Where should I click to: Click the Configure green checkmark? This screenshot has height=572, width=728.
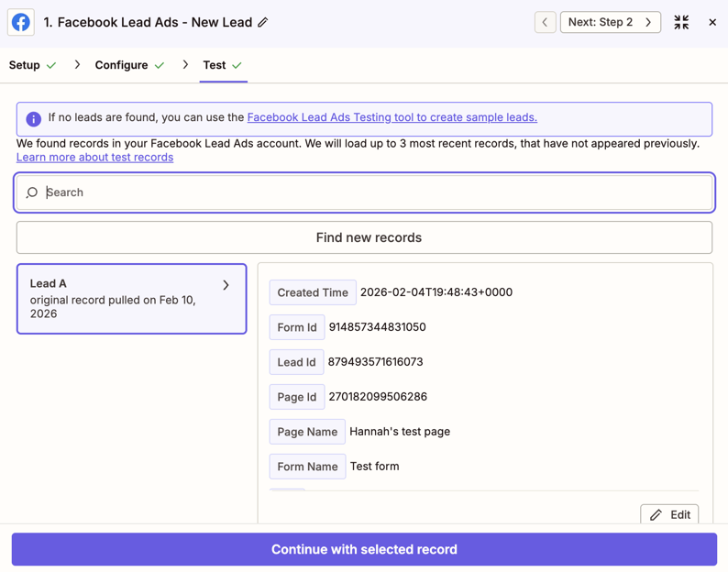coord(160,65)
